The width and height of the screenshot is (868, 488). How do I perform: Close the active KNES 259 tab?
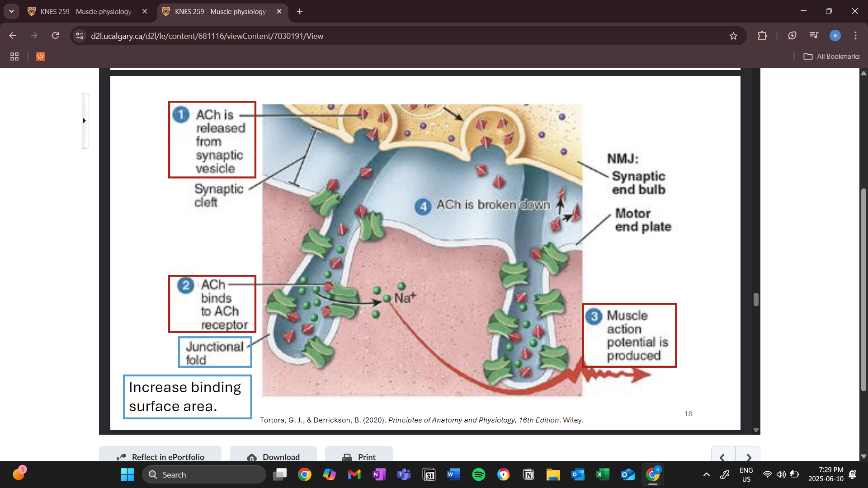pyautogui.click(x=279, y=12)
